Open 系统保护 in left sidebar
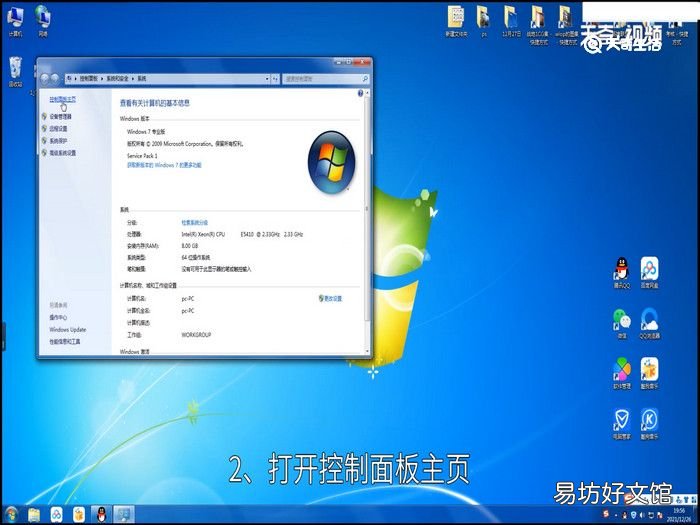 tap(58, 141)
